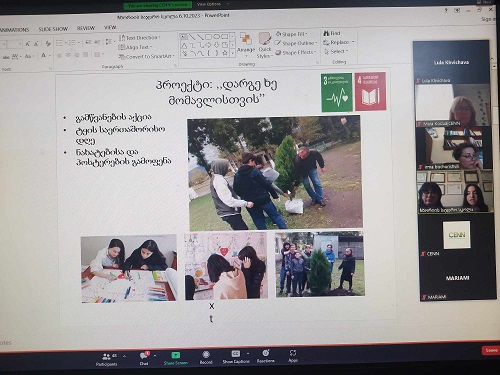Open the Drawing group dialog launcher

(x=317, y=62)
